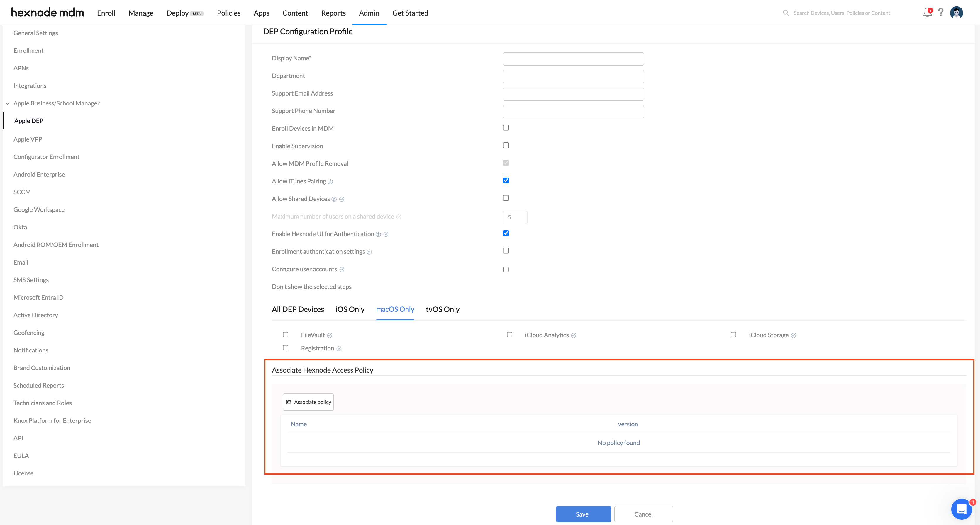Viewport: 980px width, 525px height.
Task: Cancel the DEP profile changes
Action: coord(643,514)
